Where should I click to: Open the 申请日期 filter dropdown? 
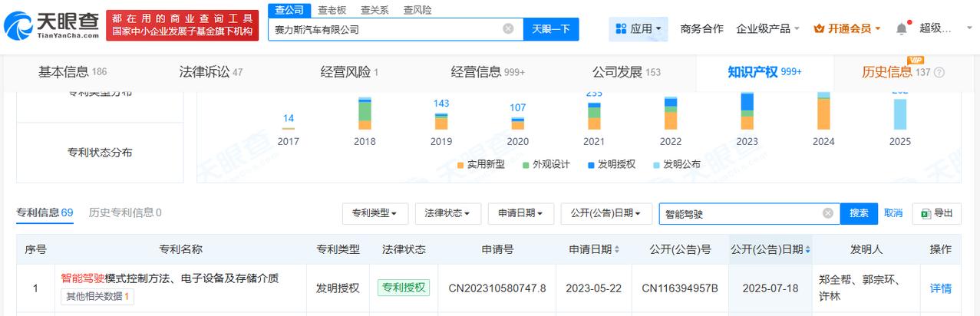520,213
